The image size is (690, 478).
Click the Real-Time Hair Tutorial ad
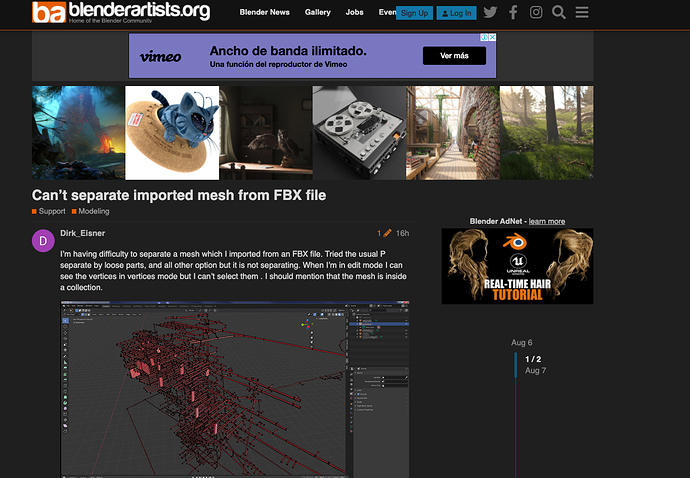518,266
